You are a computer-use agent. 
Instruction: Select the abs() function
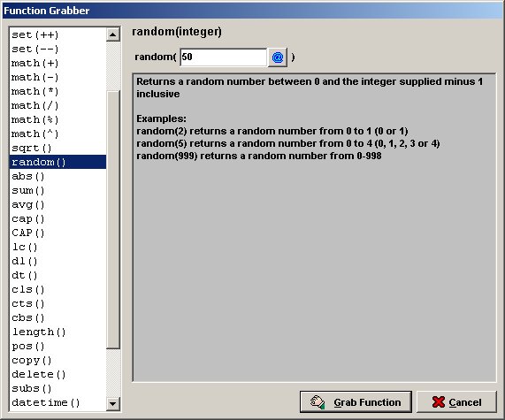[58, 177]
